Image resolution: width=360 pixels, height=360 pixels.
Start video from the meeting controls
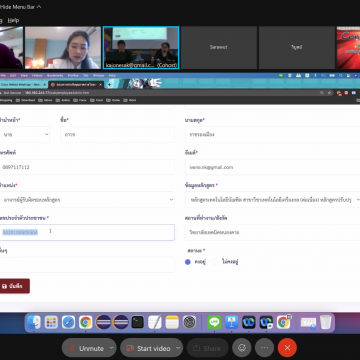149,348
